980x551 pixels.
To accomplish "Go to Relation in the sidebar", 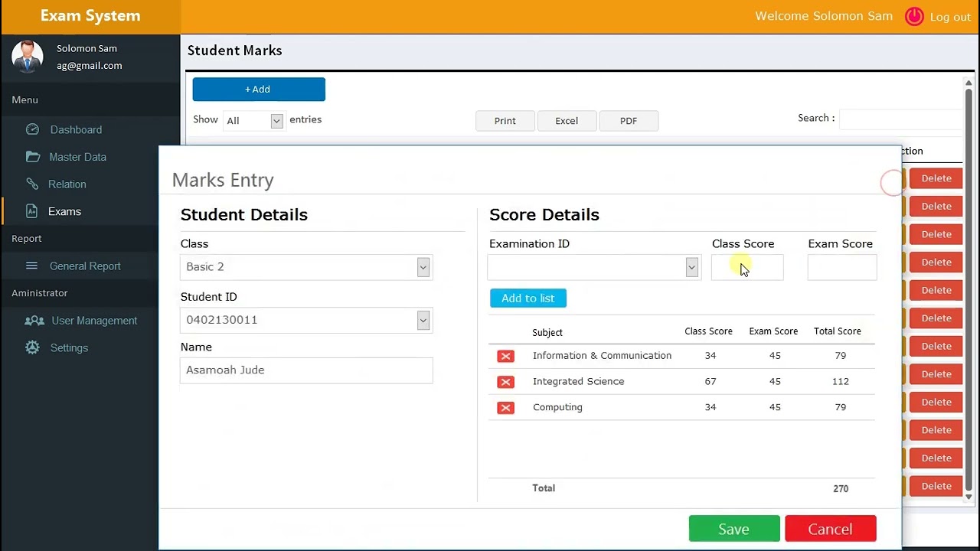I will pyautogui.click(x=67, y=184).
